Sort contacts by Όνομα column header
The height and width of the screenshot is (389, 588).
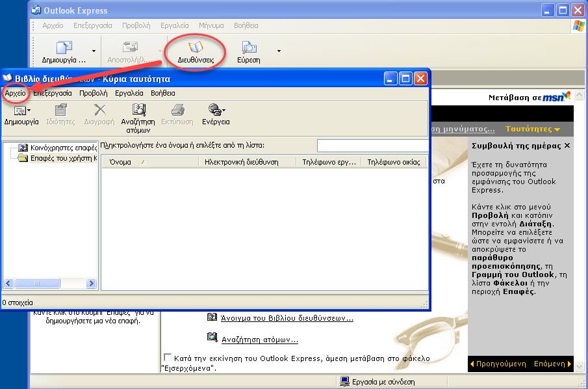(x=150, y=162)
